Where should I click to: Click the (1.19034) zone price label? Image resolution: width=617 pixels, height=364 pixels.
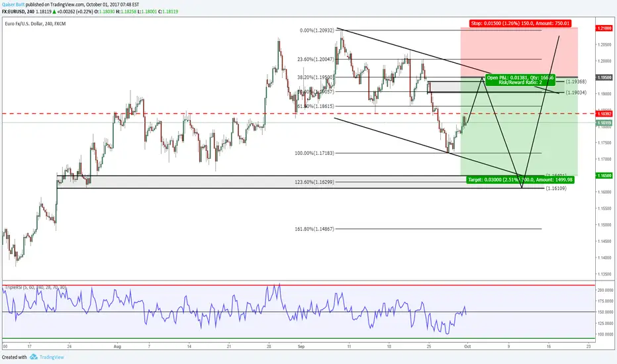pos(576,93)
